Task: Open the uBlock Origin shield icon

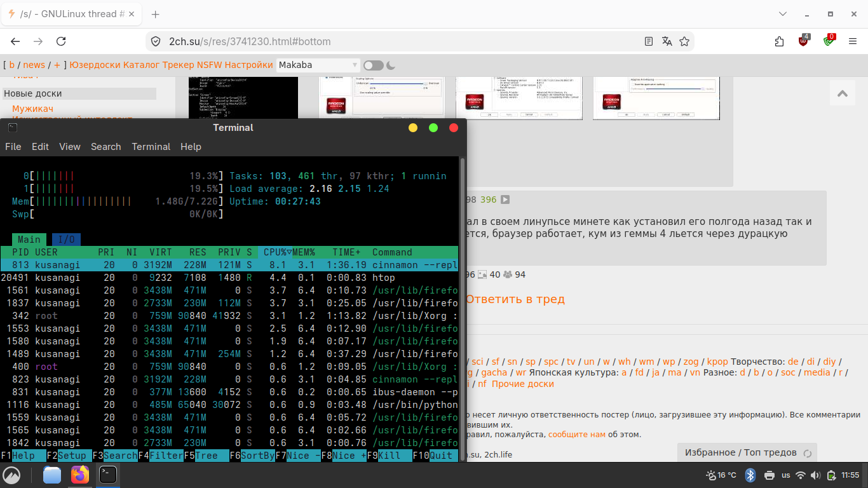Action: tap(804, 41)
